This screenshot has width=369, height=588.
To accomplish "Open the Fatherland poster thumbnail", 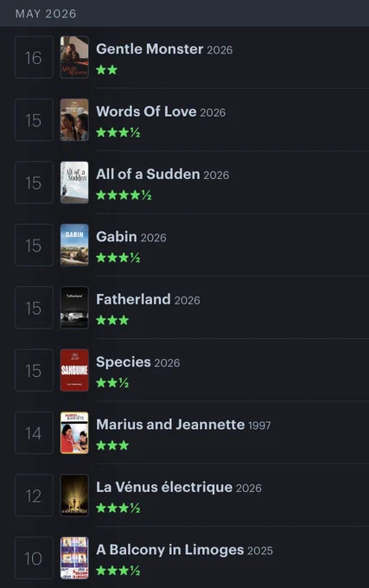I will click(74, 308).
